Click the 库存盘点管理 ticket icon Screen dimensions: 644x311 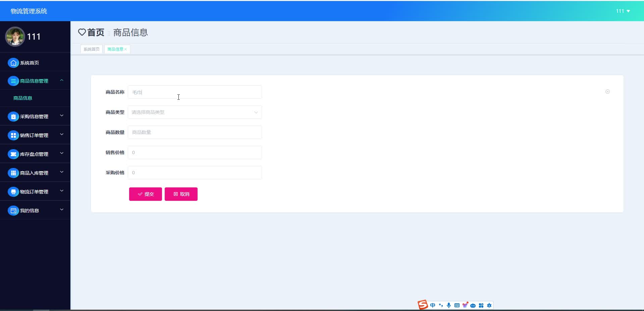coord(13,154)
